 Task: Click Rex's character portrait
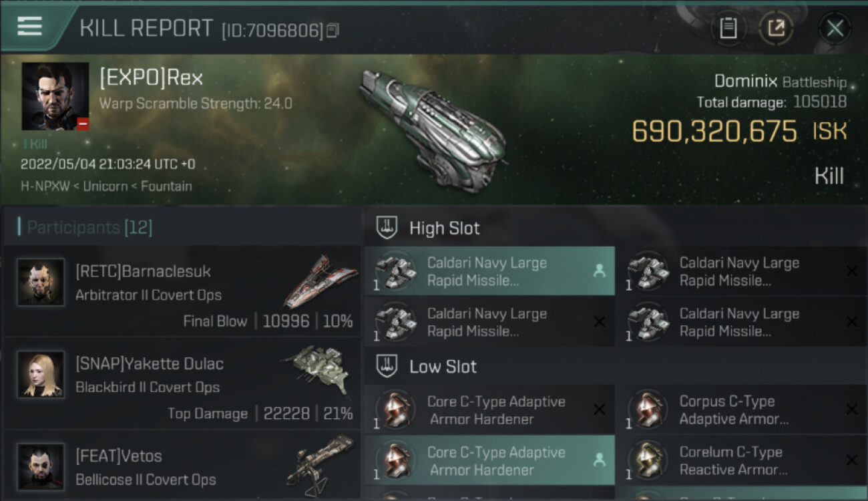pos(55,96)
